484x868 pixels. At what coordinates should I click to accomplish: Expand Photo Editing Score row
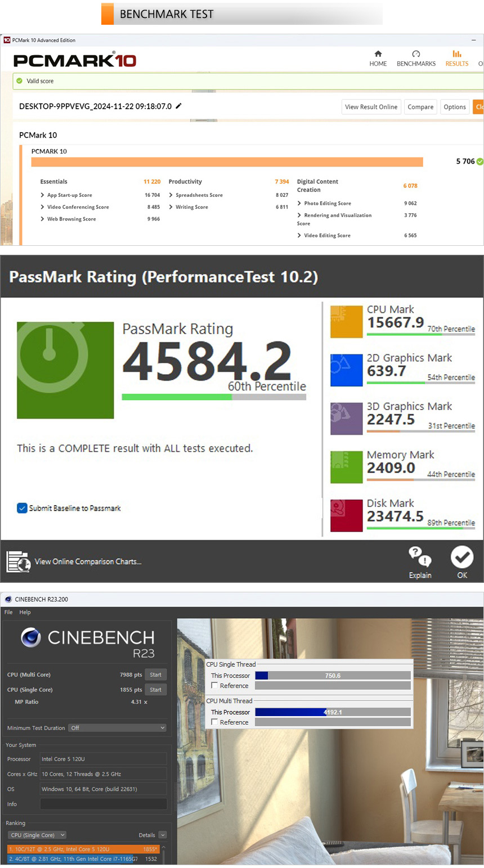point(299,203)
